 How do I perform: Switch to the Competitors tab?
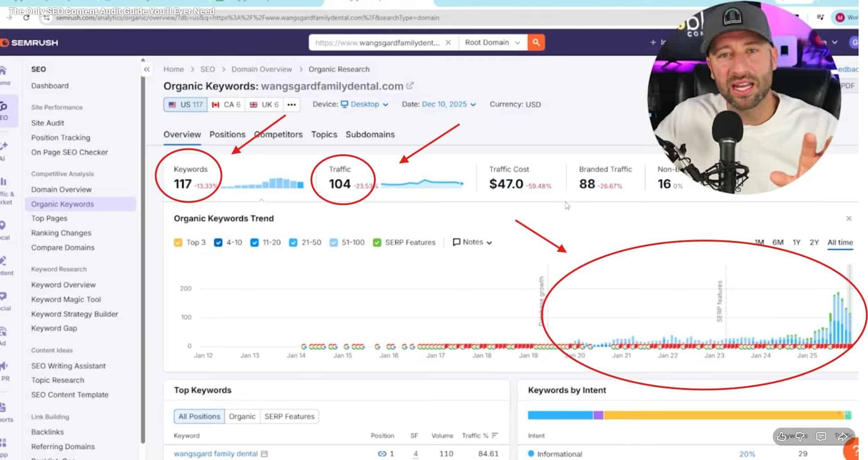tap(278, 134)
